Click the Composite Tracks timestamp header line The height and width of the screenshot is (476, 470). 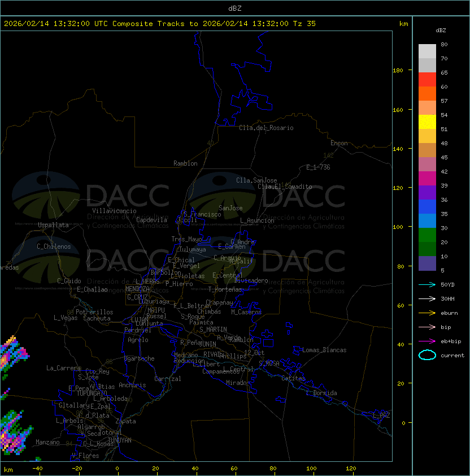(x=160, y=24)
